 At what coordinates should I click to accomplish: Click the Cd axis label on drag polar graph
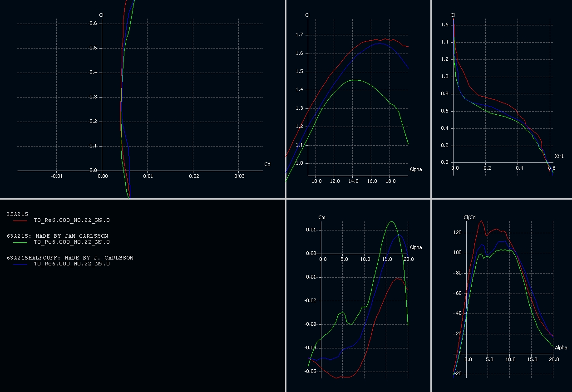pyautogui.click(x=267, y=164)
